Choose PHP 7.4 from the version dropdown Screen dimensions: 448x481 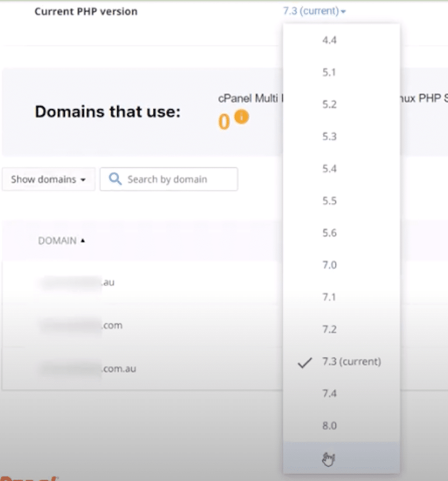(330, 394)
